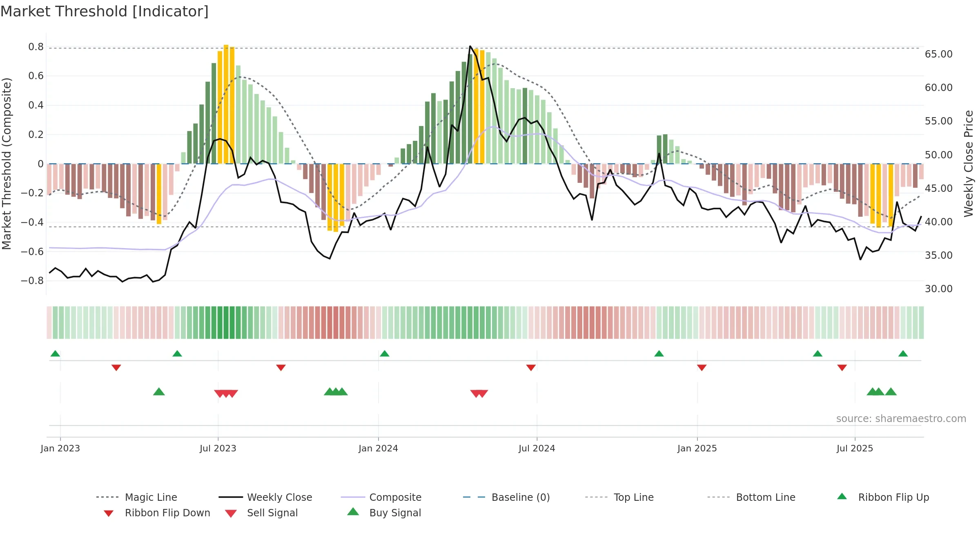Toggle the Ribbon Flip Down legend text

(167, 513)
